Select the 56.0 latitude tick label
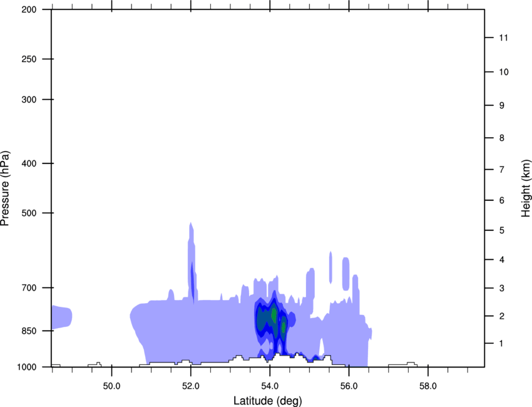Viewport: 532px width, 407px height. tap(349, 386)
